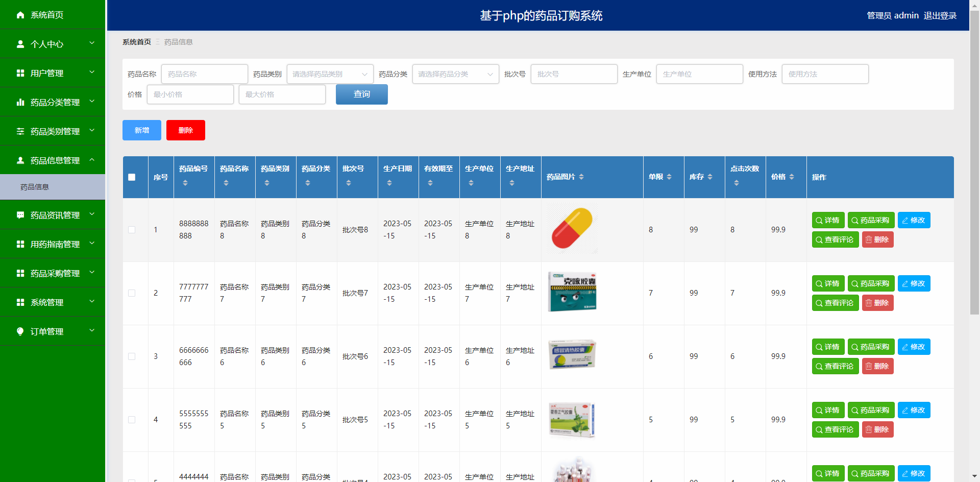Expand 个人中心 menu chevron
The image size is (980, 482).
[92, 43]
